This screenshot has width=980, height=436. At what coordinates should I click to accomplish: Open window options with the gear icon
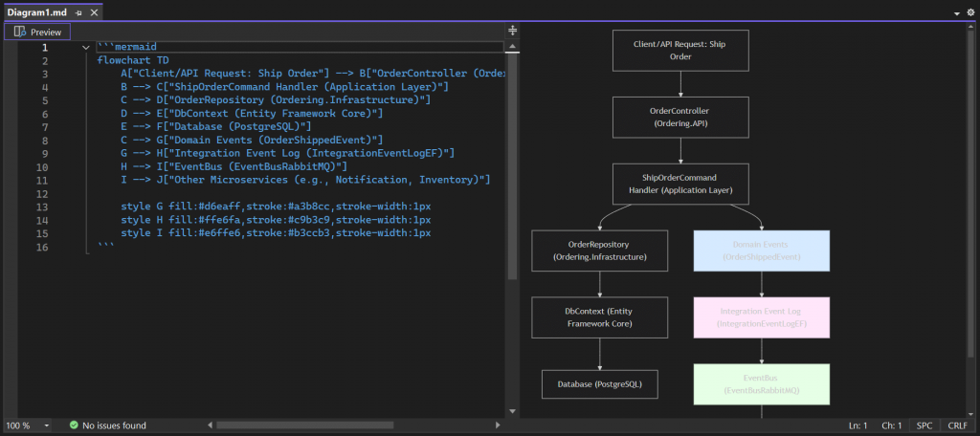click(970, 12)
